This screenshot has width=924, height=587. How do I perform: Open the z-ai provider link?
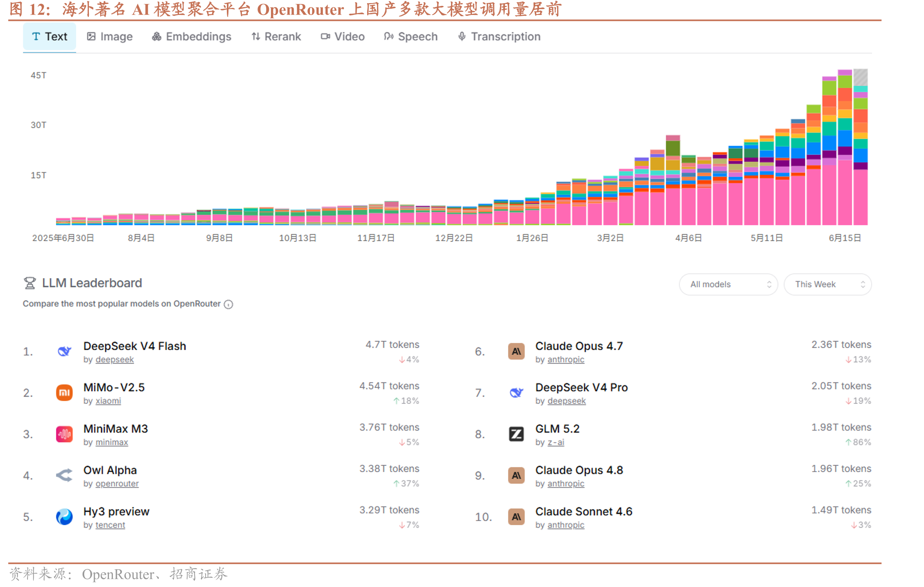tap(556, 442)
